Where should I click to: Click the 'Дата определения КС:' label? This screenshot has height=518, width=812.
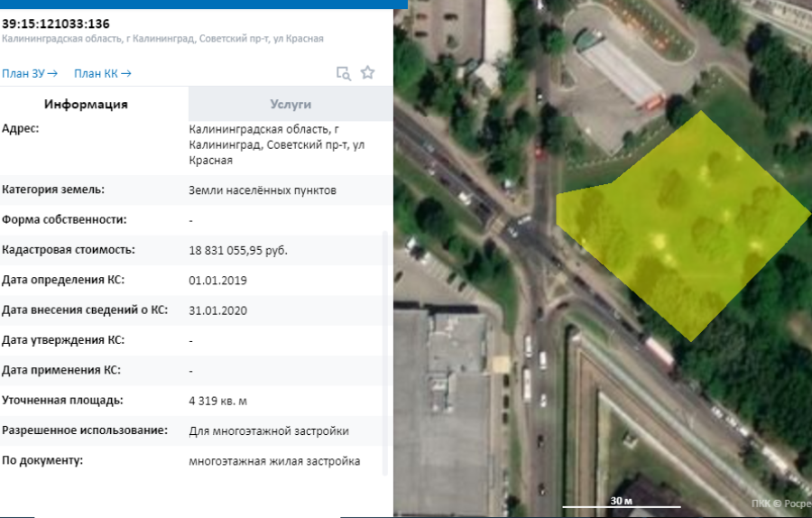coord(62,280)
